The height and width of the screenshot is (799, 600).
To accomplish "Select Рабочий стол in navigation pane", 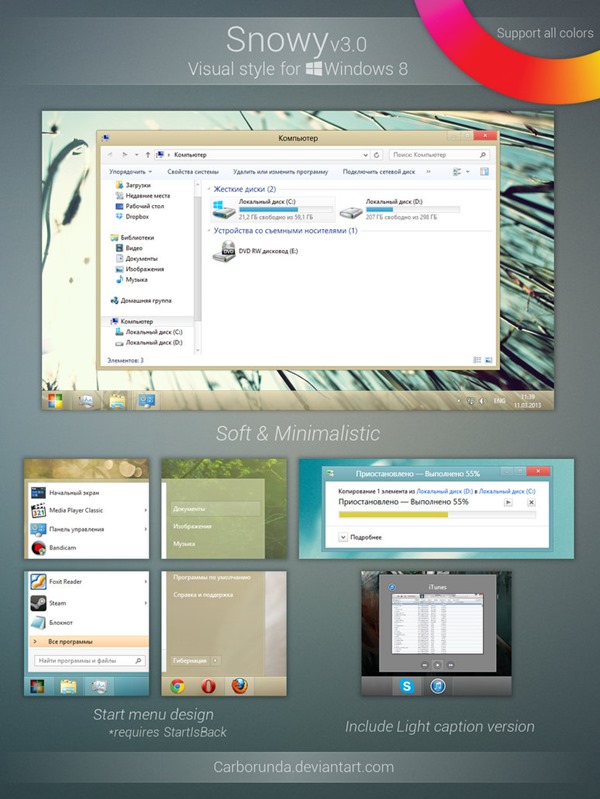I will 140,206.
